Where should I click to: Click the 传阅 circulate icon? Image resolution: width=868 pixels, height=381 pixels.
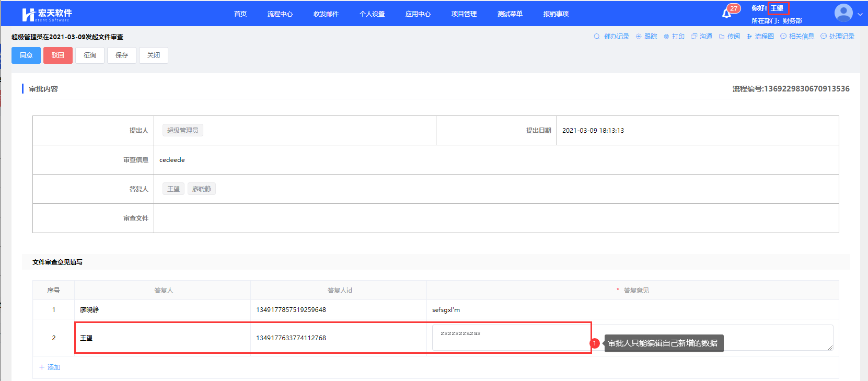tap(722, 37)
